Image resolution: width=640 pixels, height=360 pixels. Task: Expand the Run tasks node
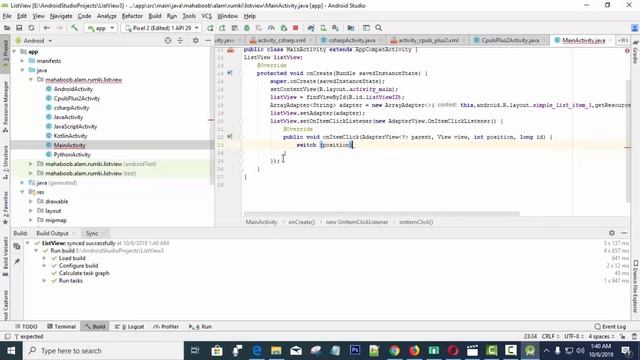tap(44, 281)
